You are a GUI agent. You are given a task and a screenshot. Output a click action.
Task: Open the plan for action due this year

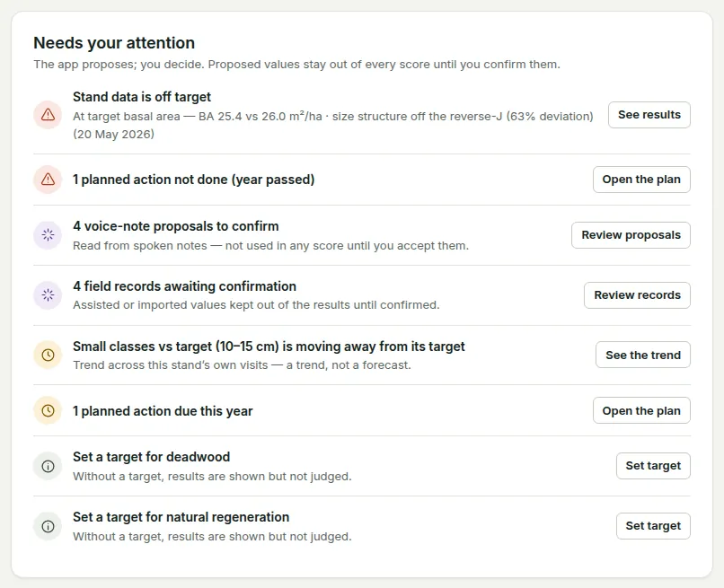coord(641,411)
